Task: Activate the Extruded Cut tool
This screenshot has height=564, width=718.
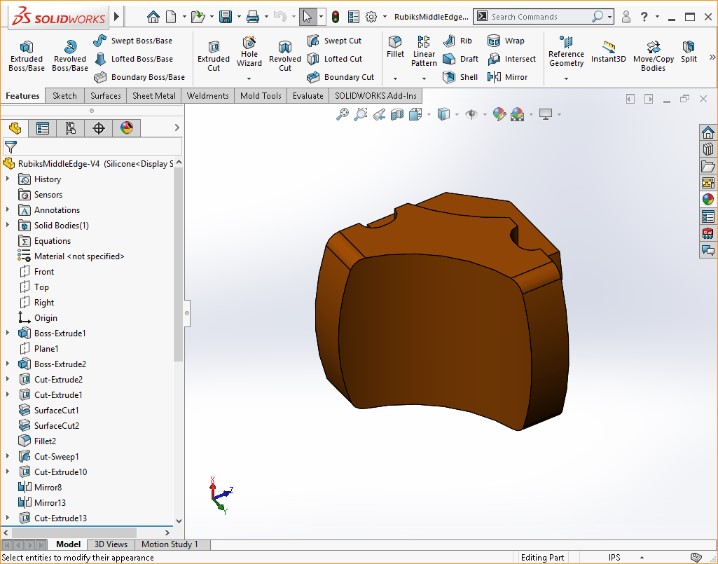Action: point(213,56)
